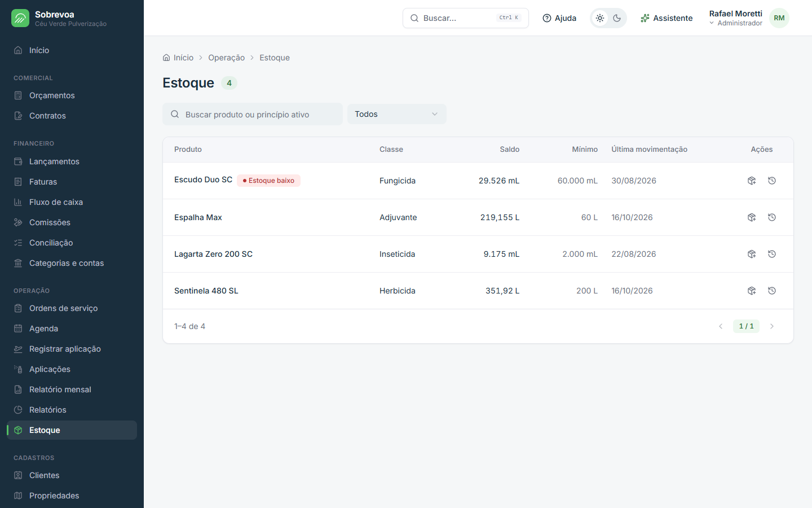Open Registrar aplicação

(72, 349)
